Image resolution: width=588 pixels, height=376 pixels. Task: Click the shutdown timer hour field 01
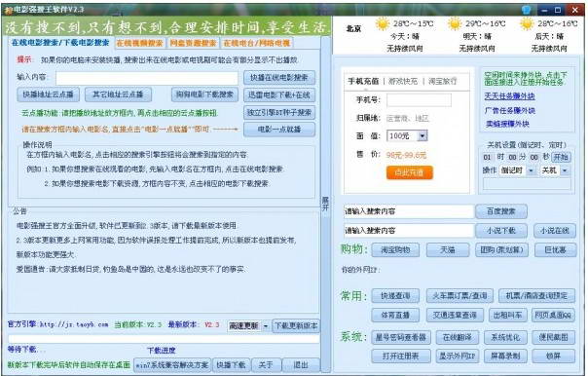tap(487, 157)
